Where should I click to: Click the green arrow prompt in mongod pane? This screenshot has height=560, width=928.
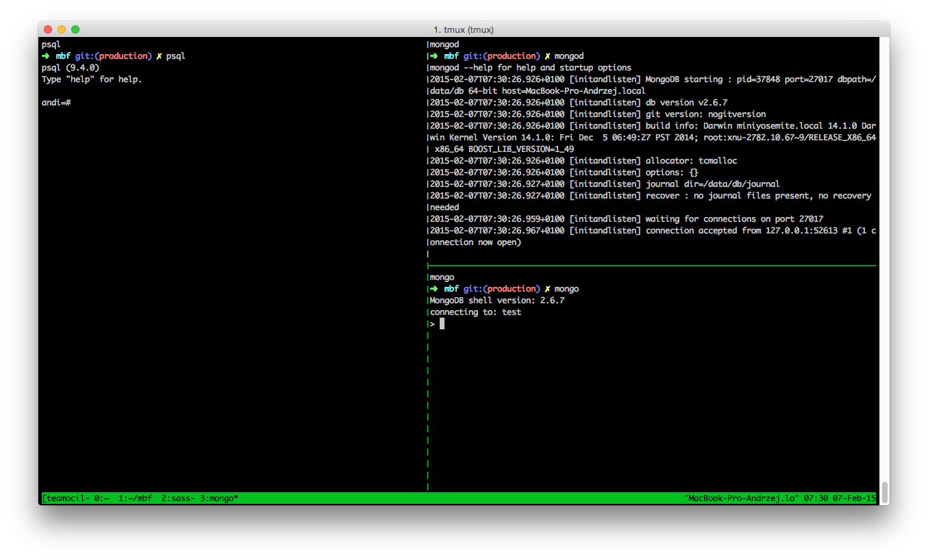[434, 56]
